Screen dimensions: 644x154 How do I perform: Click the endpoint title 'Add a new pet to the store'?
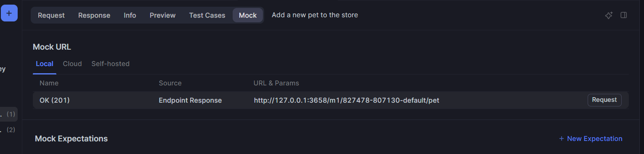315,15
